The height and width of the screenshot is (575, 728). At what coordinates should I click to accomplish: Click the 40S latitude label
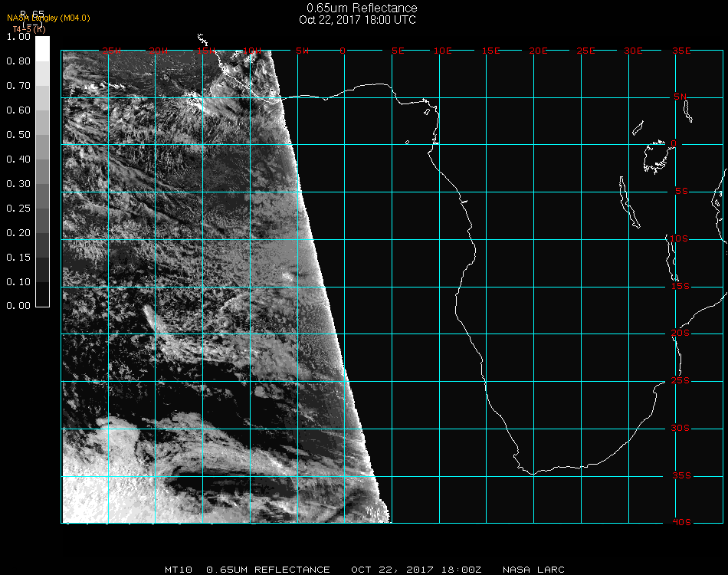tap(681, 523)
